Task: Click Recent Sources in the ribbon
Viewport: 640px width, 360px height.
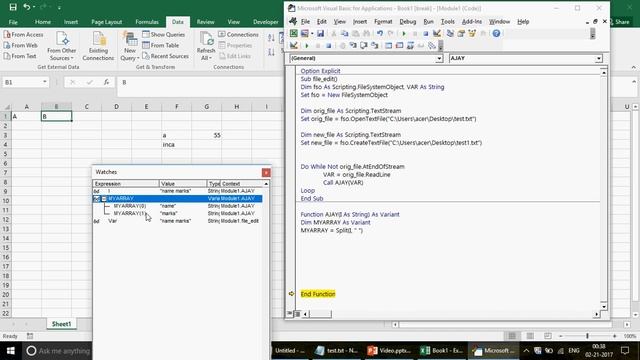Action: (165, 56)
